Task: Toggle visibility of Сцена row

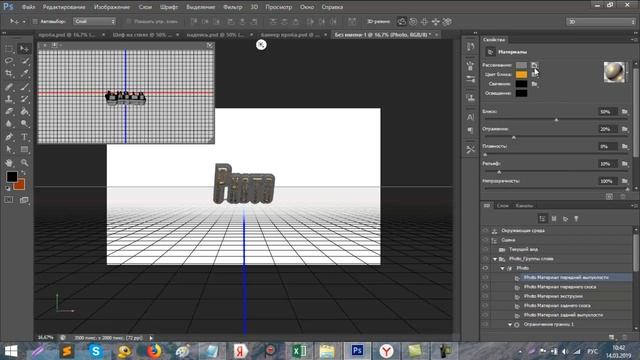Action: pos(485,240)
